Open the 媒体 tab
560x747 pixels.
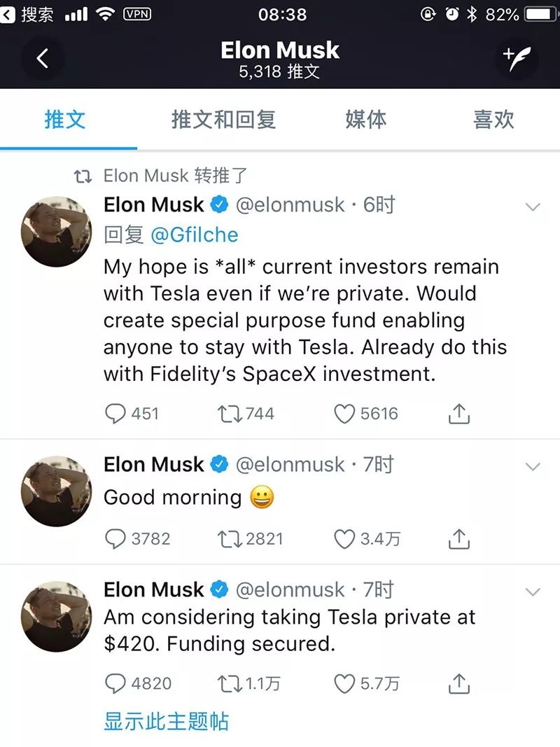pos(365,120)
